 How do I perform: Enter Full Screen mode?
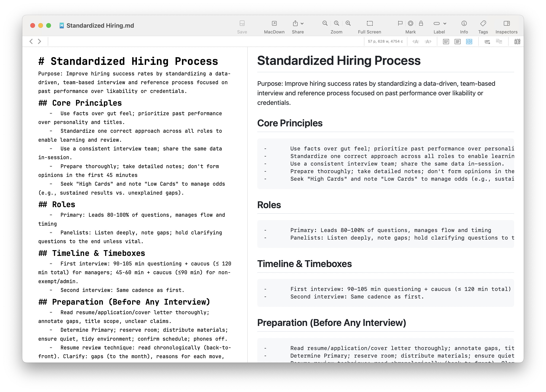coord(369,23)
